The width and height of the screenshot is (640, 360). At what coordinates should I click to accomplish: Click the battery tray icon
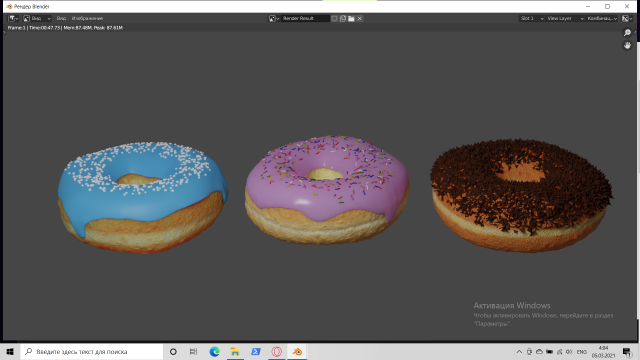(x=549, y=351)
